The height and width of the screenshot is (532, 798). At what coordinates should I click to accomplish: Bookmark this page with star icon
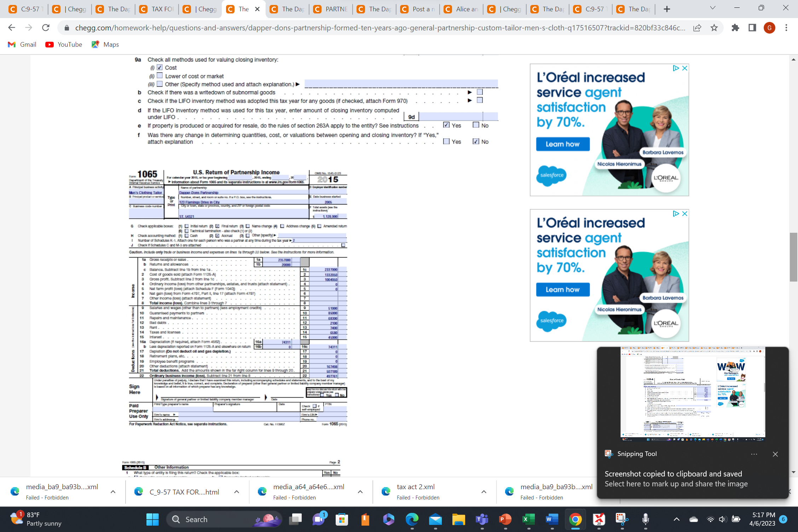coord(714,28)
